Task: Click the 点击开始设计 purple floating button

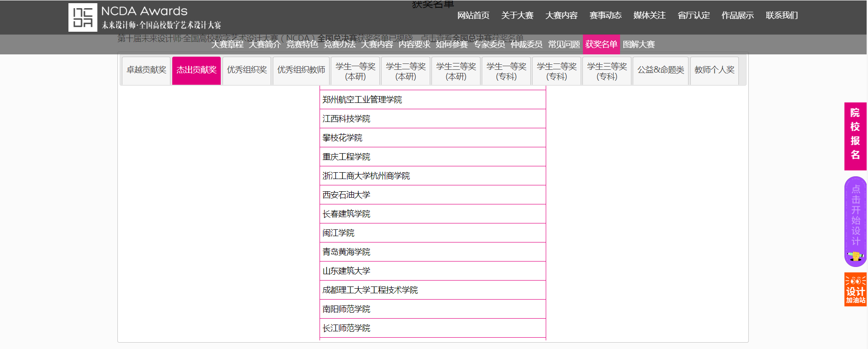Action: click(855, 222)
